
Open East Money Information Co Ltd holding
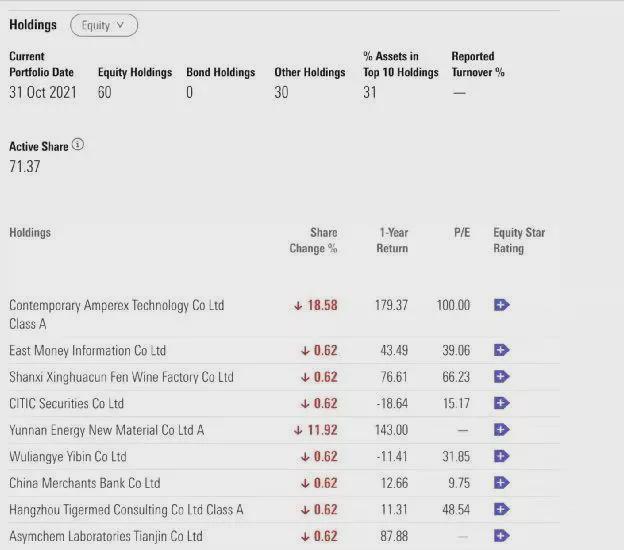click(x=88, y=351)
